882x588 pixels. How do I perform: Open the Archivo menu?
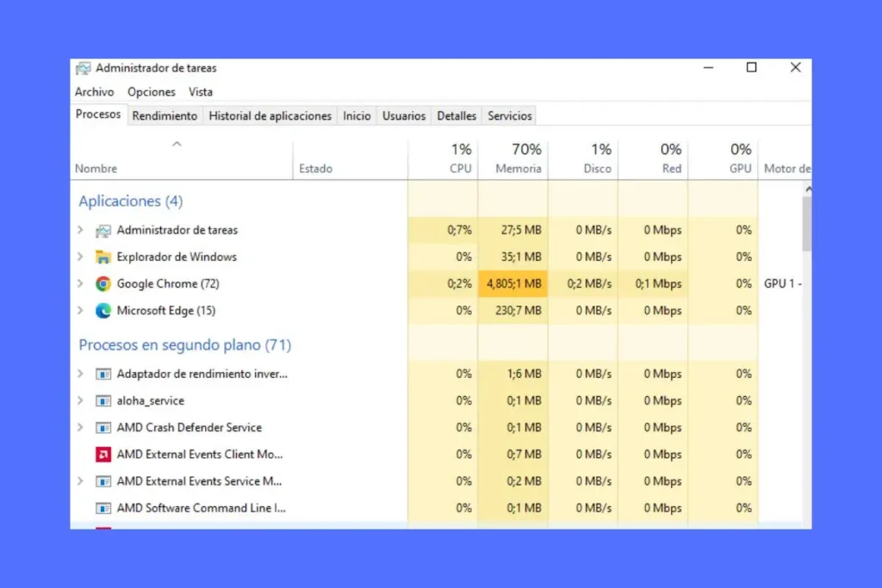click(x=95, y=92)
